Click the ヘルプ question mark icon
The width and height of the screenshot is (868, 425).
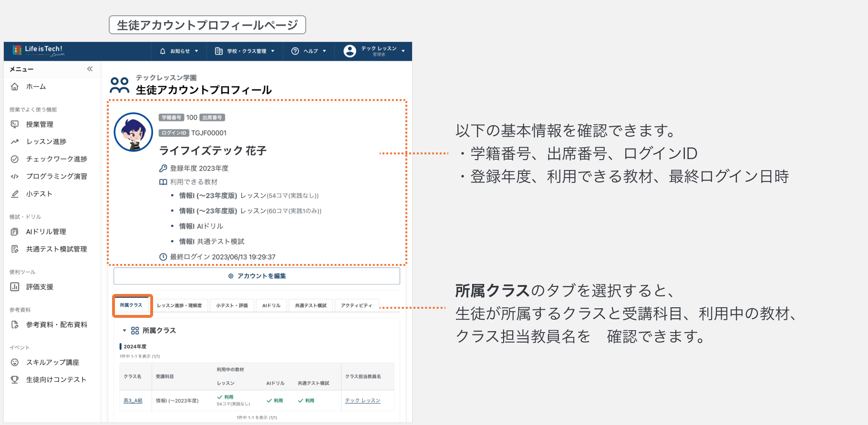tap(295, 51)
